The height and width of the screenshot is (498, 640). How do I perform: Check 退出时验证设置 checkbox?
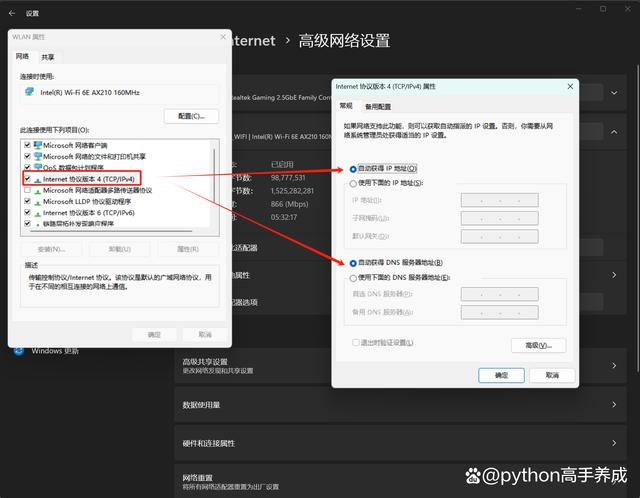(x=356, y=342)
